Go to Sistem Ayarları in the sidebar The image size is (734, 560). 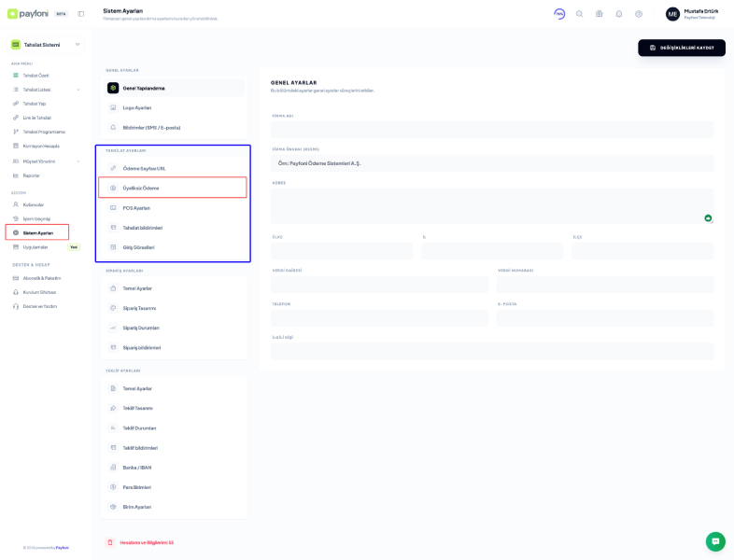37,232
